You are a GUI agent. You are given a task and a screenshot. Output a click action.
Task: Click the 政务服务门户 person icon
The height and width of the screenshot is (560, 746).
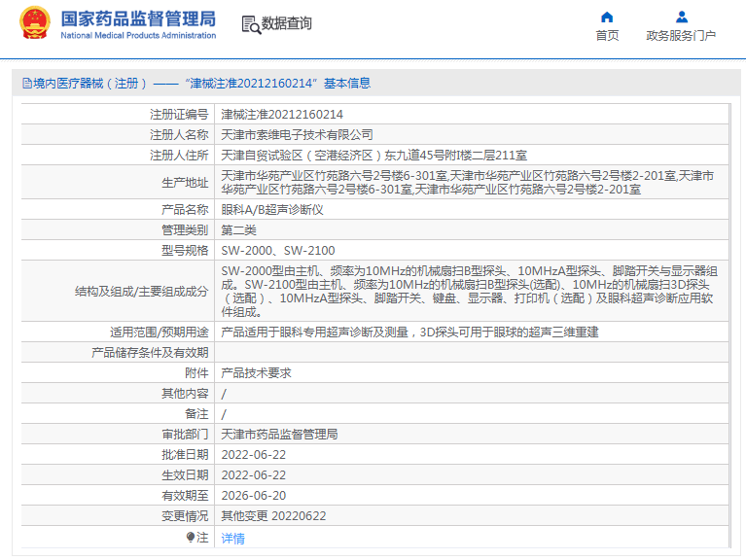click(681, 17)
